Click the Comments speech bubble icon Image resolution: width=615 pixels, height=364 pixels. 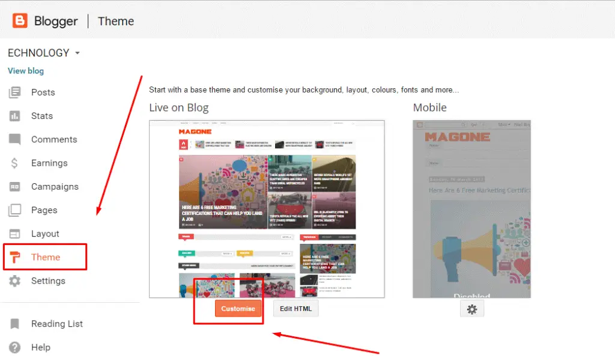coord(14,139)
